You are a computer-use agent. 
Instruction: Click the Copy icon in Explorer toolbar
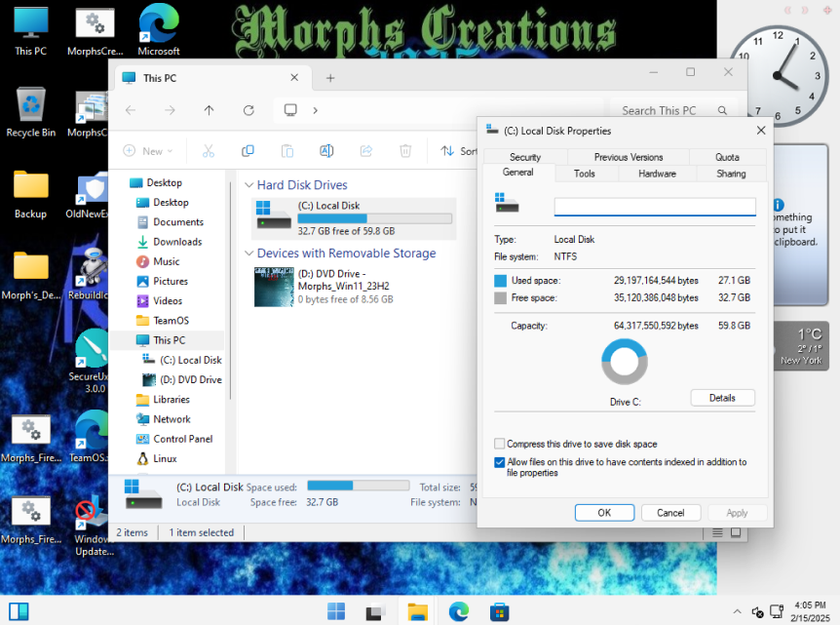pos(248,151)
